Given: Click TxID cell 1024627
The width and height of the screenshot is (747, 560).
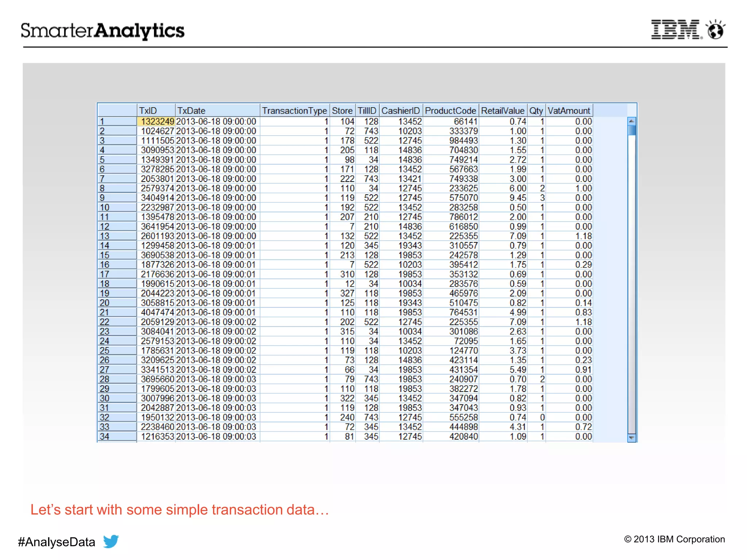Looking at the screenshot, I should pos(156,131).
